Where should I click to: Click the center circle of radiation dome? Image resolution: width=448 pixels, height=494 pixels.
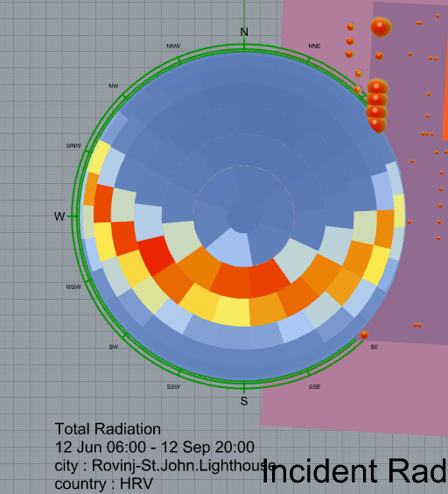(x=243, y=216)
